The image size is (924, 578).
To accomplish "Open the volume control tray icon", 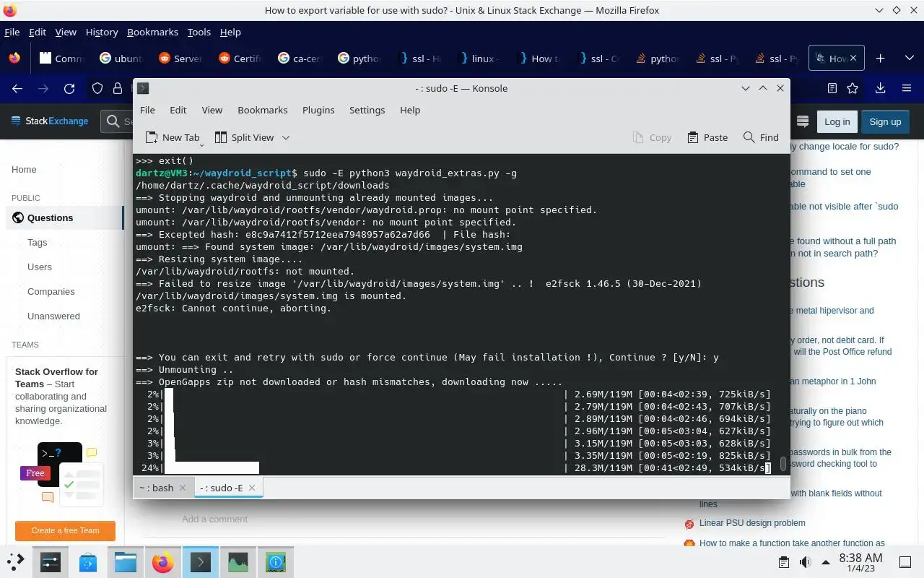I will [804, 562].
